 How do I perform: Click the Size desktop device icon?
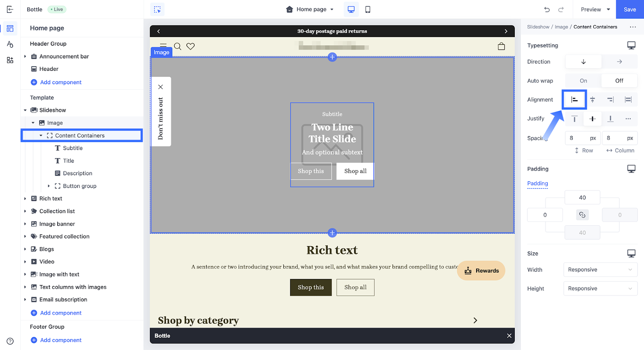point(631,253)
